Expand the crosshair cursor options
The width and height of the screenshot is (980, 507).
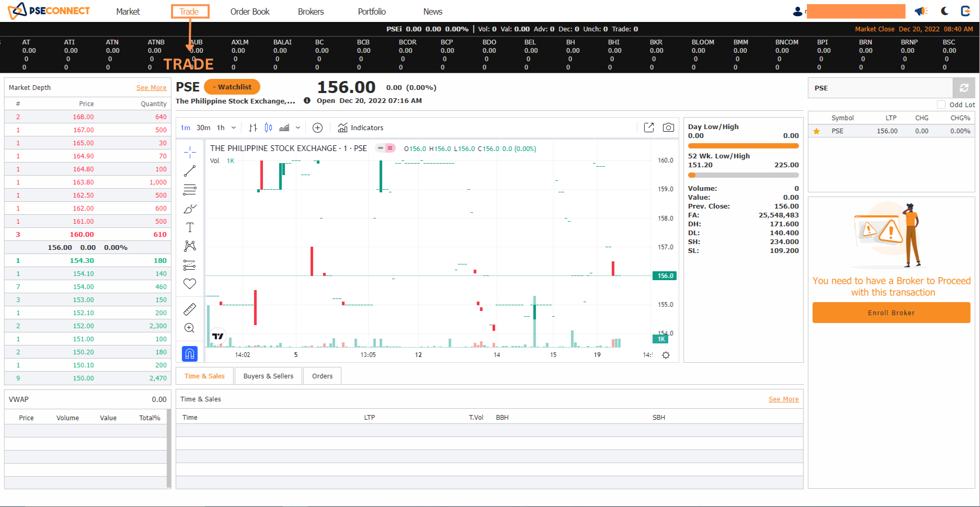click(x=189, y=152)
